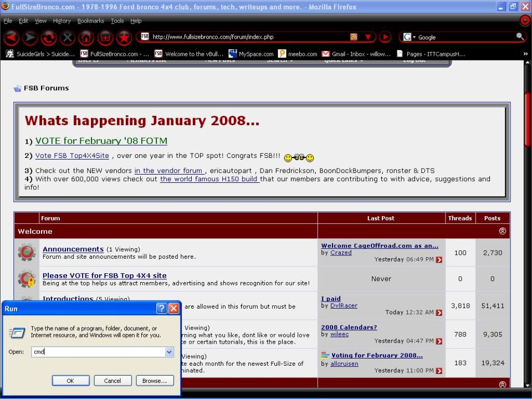Open the File menu

point(8,21)
